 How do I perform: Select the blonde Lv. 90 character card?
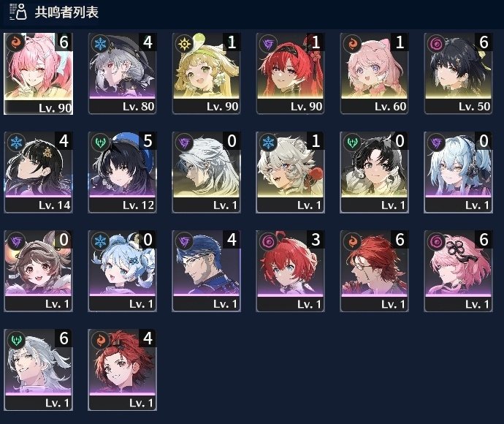tap(207, 74)
